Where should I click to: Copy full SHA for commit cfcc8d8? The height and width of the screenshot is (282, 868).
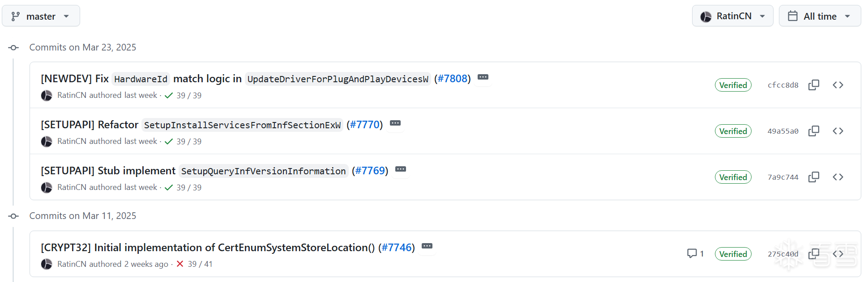[x=814, y=85]
